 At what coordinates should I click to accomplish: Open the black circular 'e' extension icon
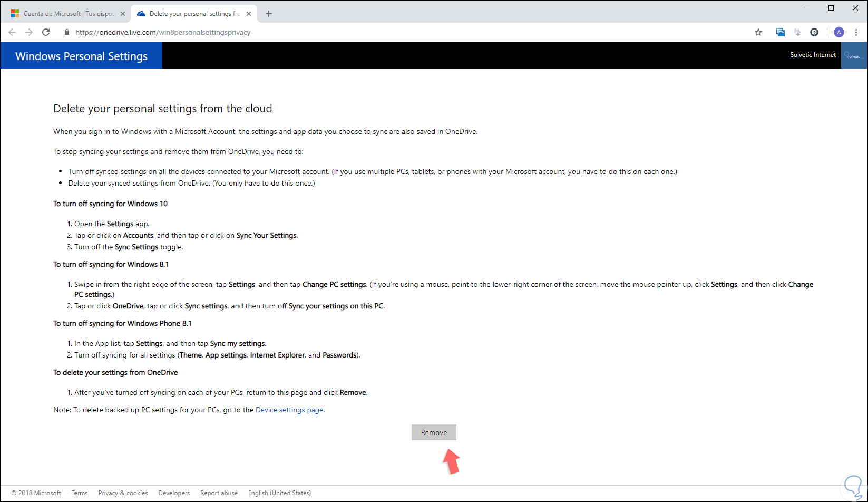814,32
